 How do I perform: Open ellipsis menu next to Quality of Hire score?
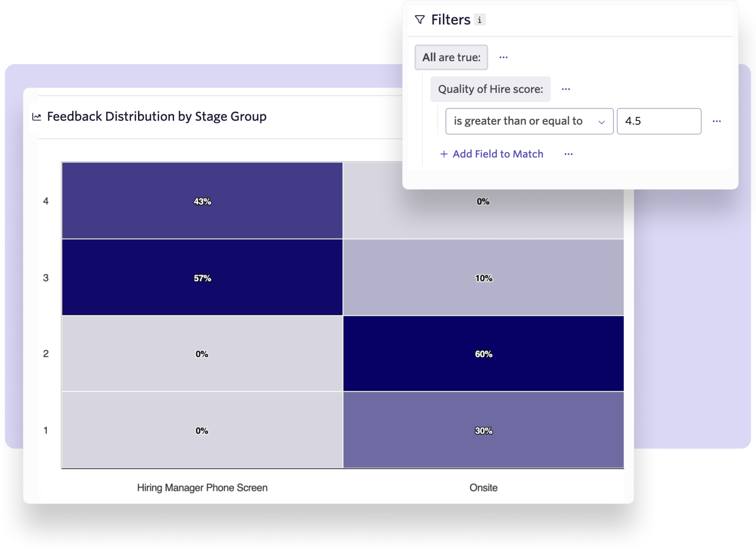coord(566,89)
